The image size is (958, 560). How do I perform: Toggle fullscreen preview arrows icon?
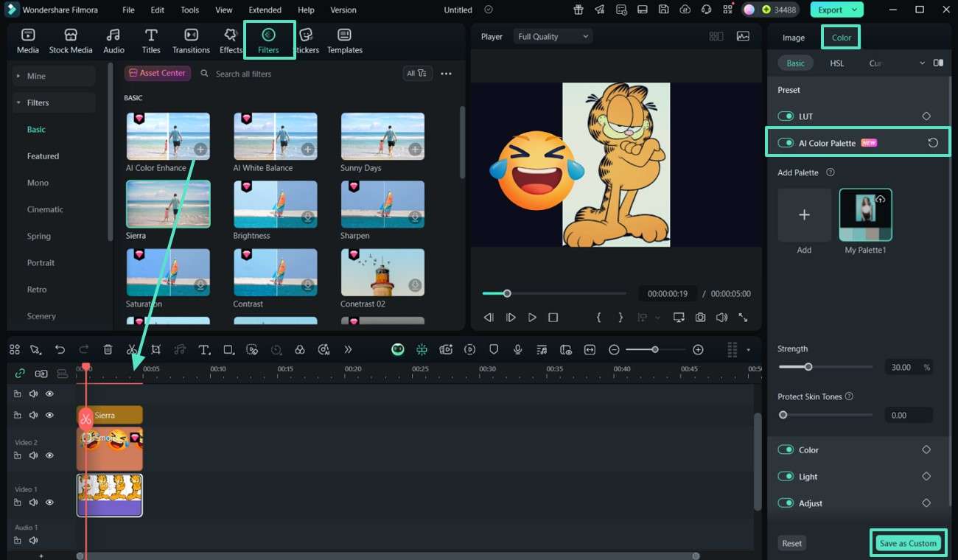click(x=743, y=317)
